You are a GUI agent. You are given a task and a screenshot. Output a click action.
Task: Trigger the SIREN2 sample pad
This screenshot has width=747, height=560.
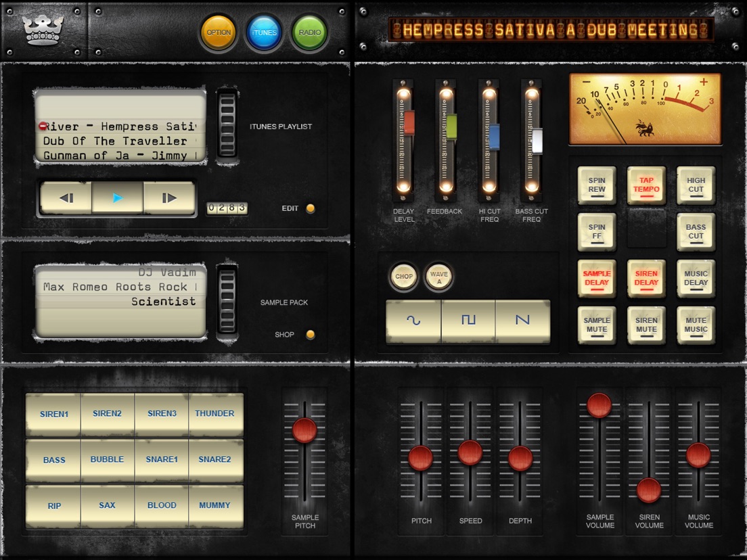107,414
